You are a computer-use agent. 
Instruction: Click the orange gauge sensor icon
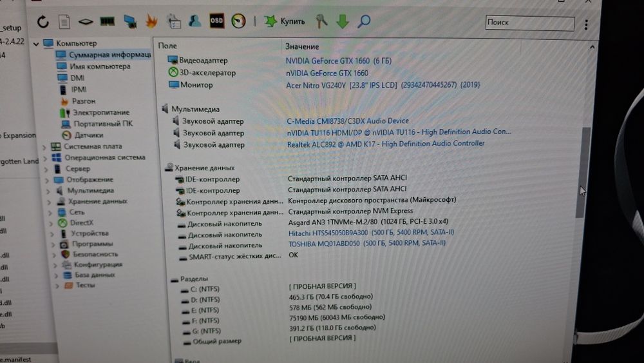point(238,21)
